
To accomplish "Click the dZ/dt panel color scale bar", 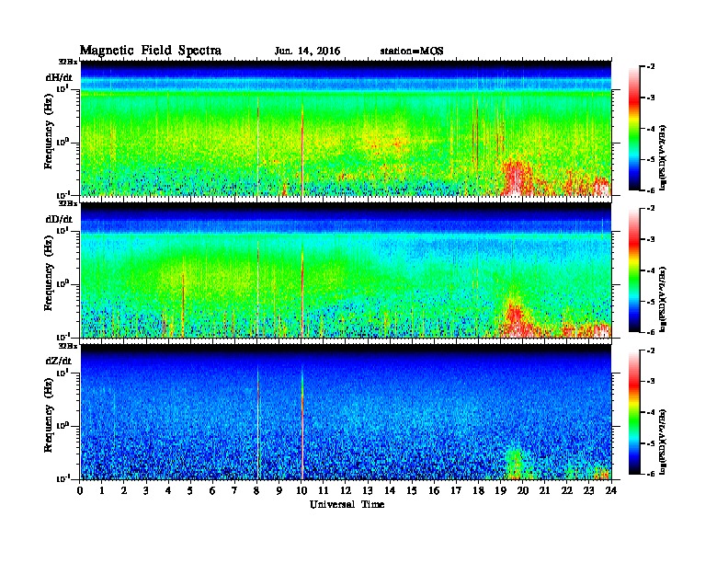I will [x=634, y=412].
